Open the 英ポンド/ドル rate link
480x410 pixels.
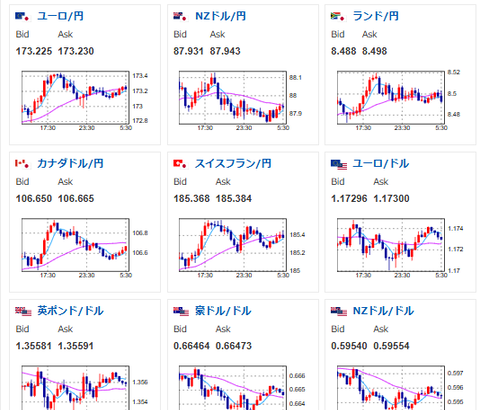tap(70, 311)
